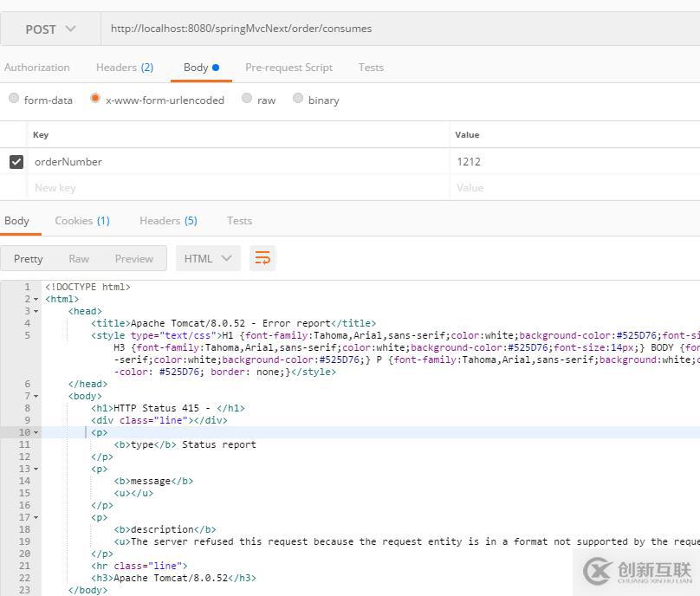The width and height of the screenshot is (700, 596).
Task: Click the div class="line" code line
Action: (x=159, y=420)
